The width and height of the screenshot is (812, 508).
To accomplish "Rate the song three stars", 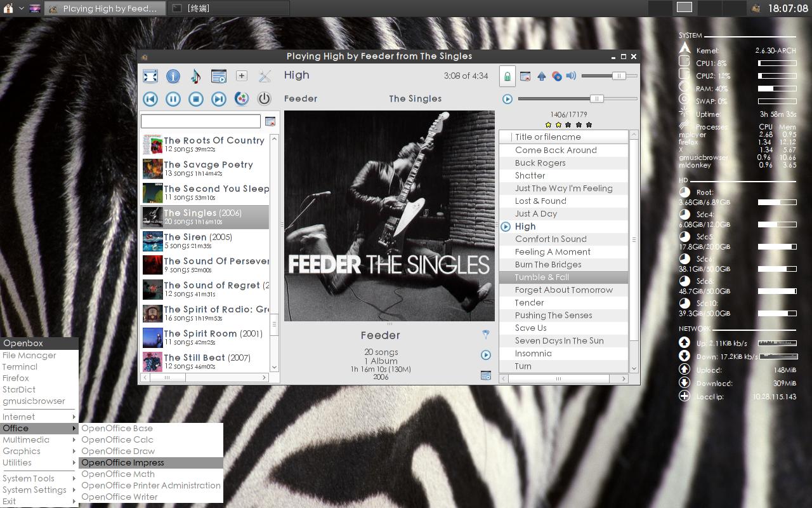I will coord(568,124).
